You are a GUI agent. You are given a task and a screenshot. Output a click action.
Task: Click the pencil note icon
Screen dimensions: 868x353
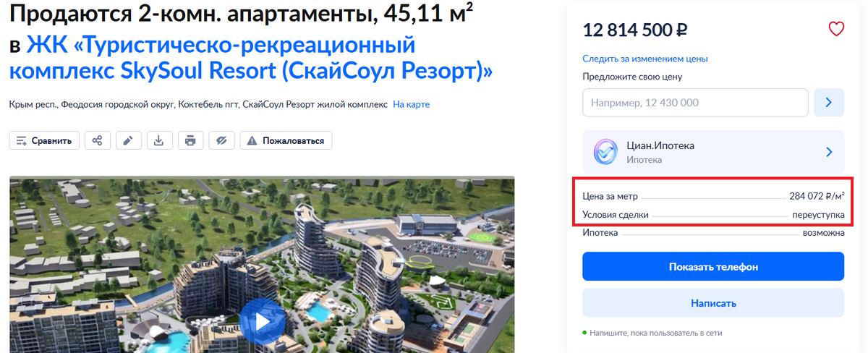128,140
